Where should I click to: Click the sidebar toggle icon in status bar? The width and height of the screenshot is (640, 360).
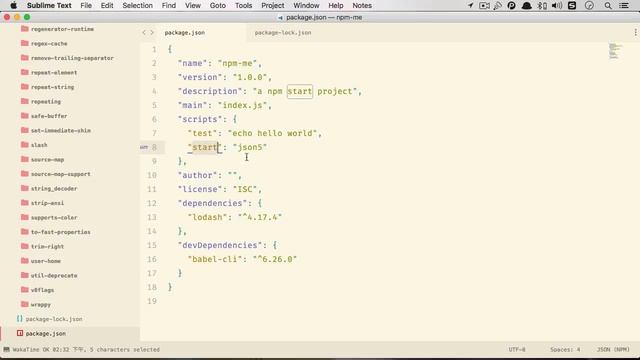pos(6,349)
